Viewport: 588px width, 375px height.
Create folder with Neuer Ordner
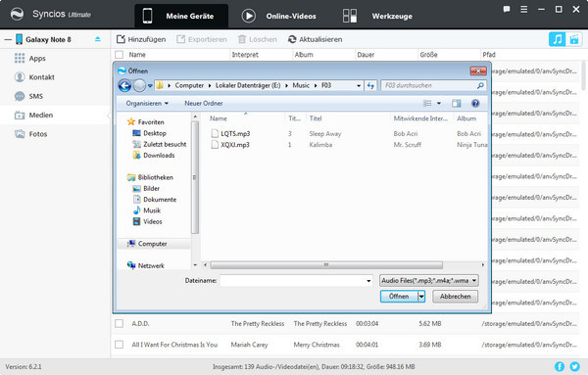[203, 104]
